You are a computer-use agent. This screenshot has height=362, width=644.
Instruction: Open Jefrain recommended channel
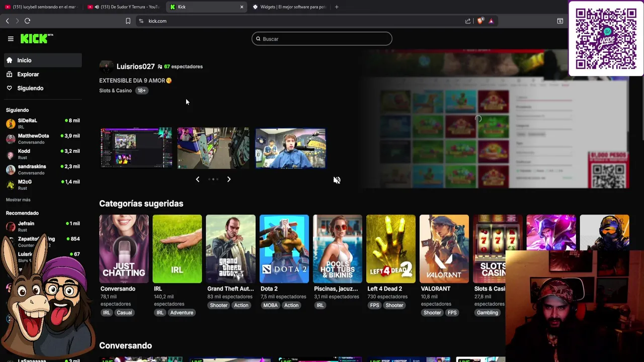(x=42, y=226)
